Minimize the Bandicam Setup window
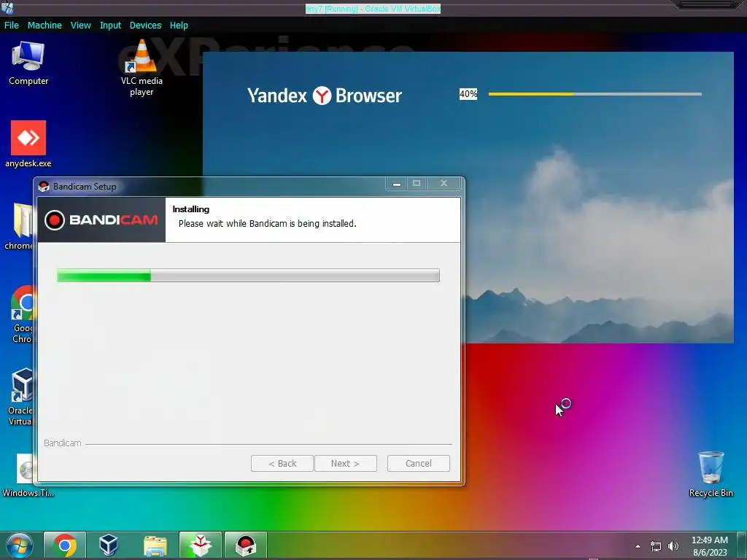The height and width of the screenshot is (560, 747). point(396,183)
